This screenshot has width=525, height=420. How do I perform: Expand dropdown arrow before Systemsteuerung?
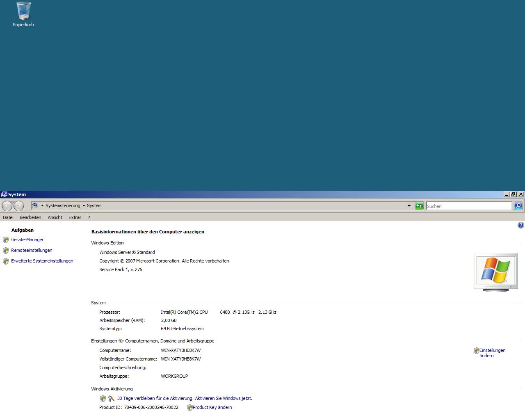pyautogui.click(x=42, y=206)
